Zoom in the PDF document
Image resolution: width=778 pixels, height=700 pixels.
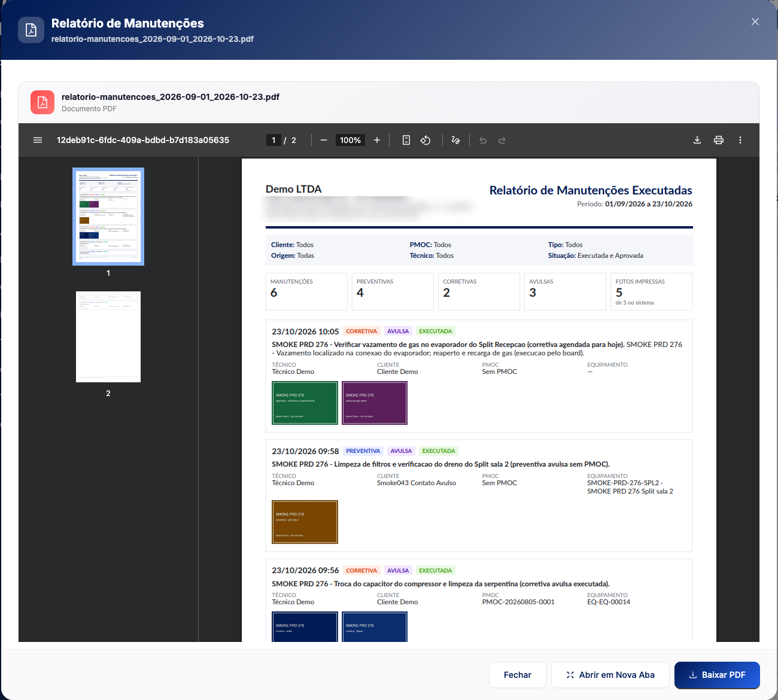[377, 140]
